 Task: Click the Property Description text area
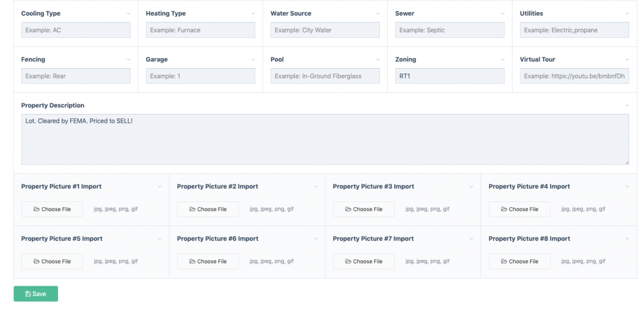[325, 139]
